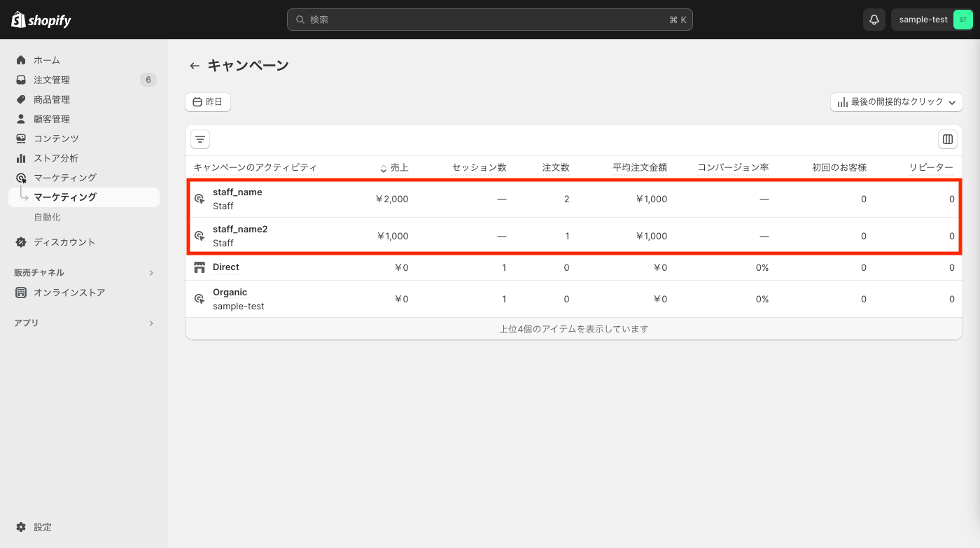Open the notifications bell
980x548 pixels.
pos(874,20)
